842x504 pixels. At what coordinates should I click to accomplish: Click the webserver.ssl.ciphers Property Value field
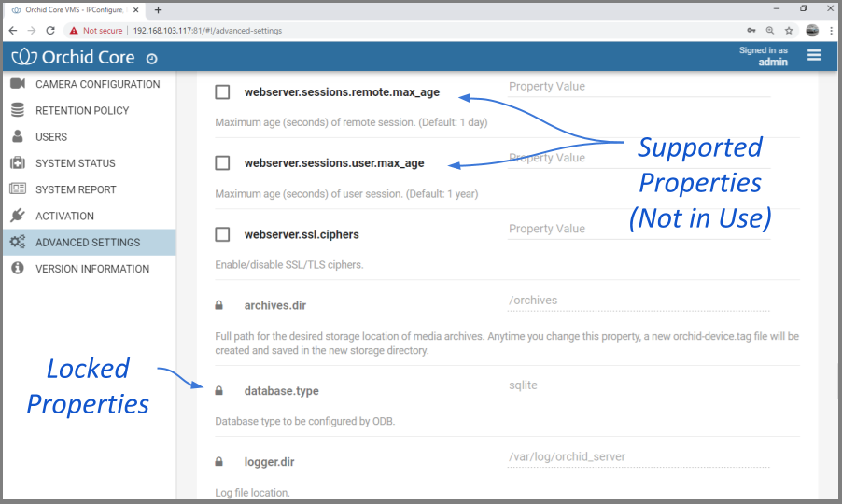[x=639, y=230]
